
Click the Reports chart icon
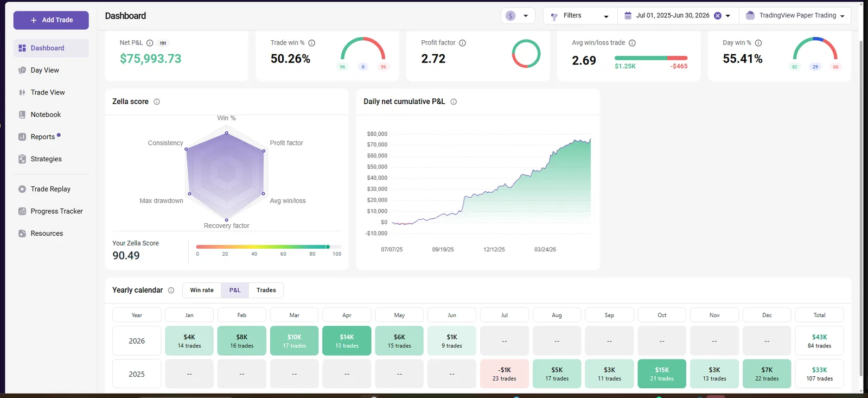(x=22, y=137)
